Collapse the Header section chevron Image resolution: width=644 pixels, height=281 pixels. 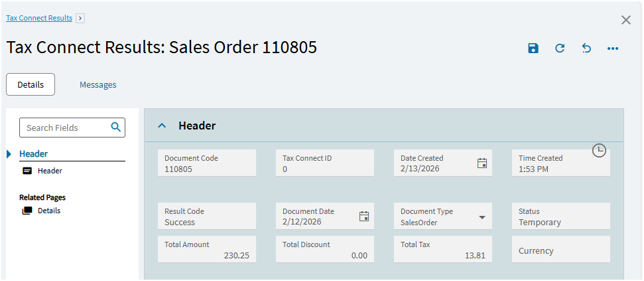(x=161, y=126)
